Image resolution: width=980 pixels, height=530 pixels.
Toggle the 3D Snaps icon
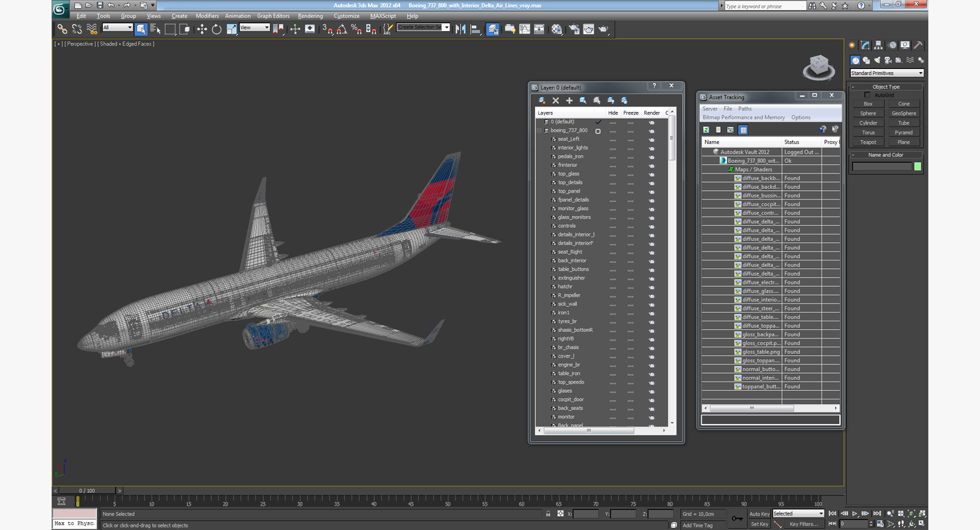point(327,28)
